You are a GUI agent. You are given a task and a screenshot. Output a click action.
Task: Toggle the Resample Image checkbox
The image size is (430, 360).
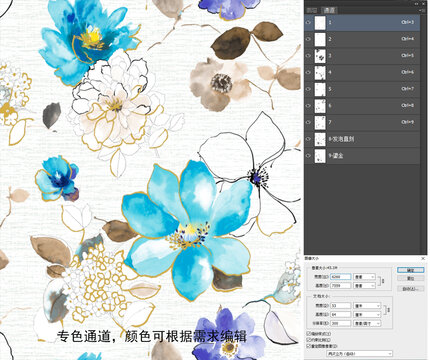pyautogui.click(x=308, y=346)
